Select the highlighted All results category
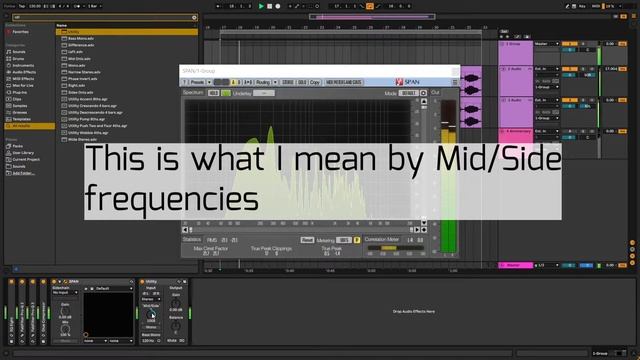640x360 pixels. coord(29,126)
